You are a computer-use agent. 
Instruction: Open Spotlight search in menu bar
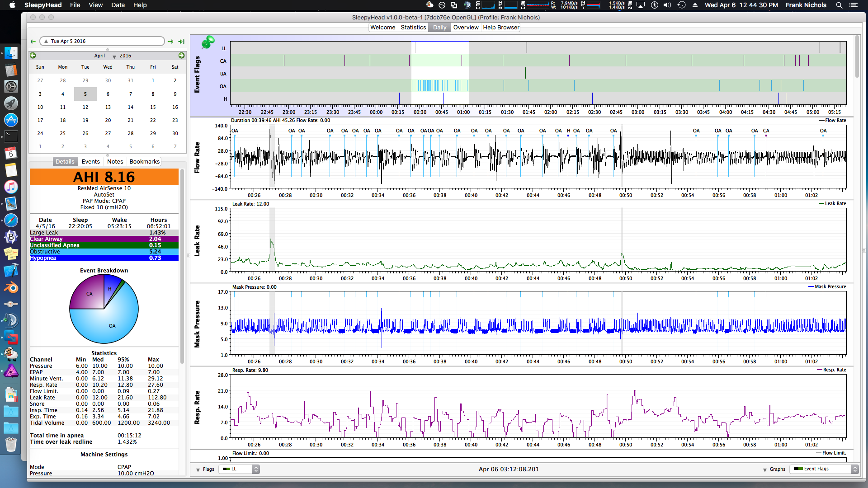pos(839,5)
